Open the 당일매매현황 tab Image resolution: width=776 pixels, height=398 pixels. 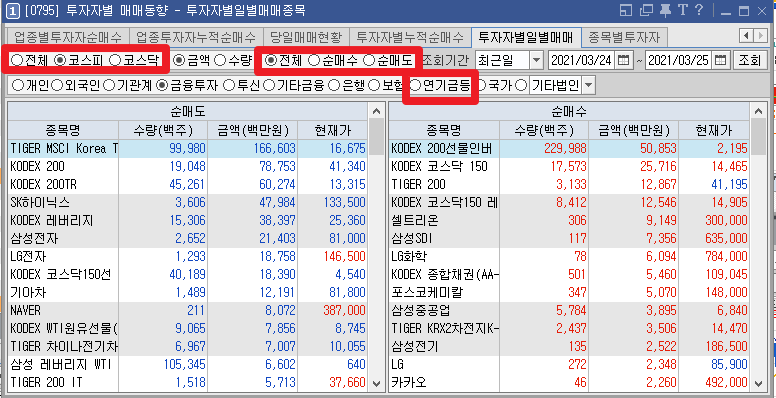click(305, 37)
